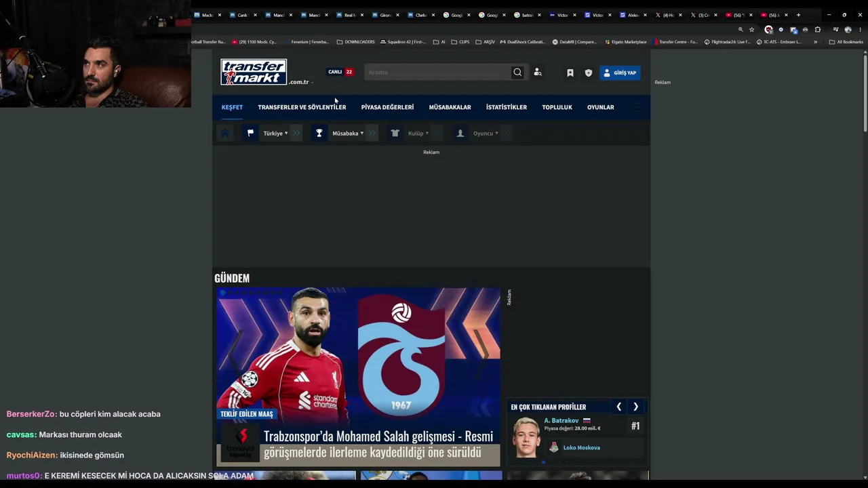Open the ARŞİV bookmark folder
This screenshot has height=488, width=868.
pyautogui.click(x=485, y=42)
